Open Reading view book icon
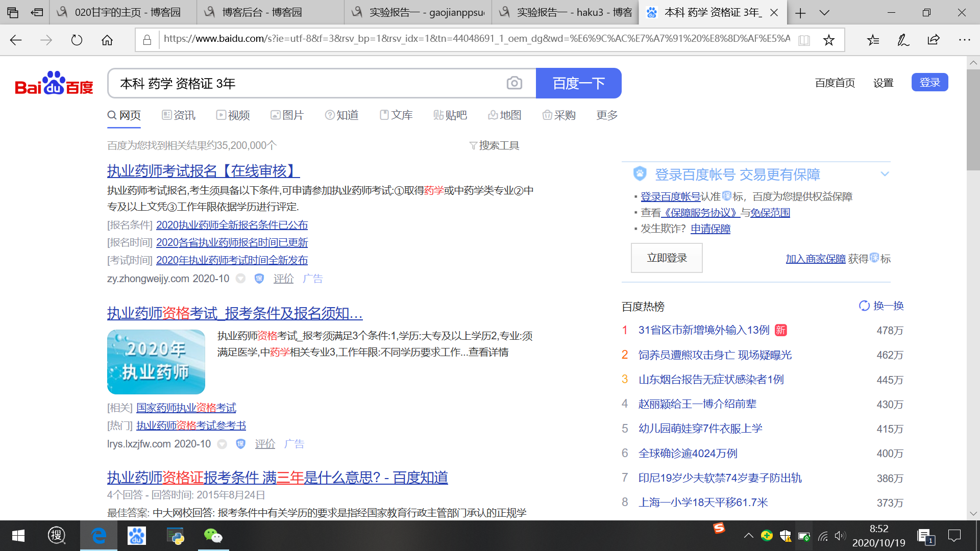The height and width of the screenshot is (551, 980). [x=804, y=40]
